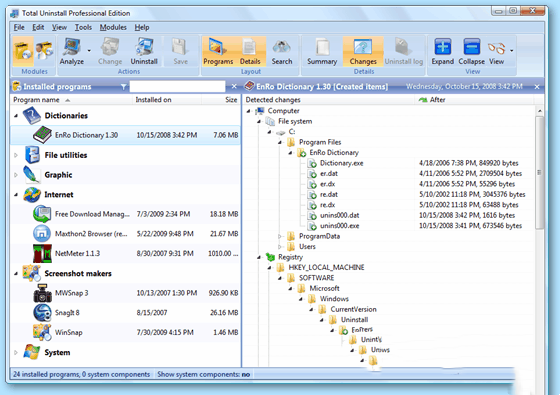Click the Monitored programs module icon

(44, 51)
